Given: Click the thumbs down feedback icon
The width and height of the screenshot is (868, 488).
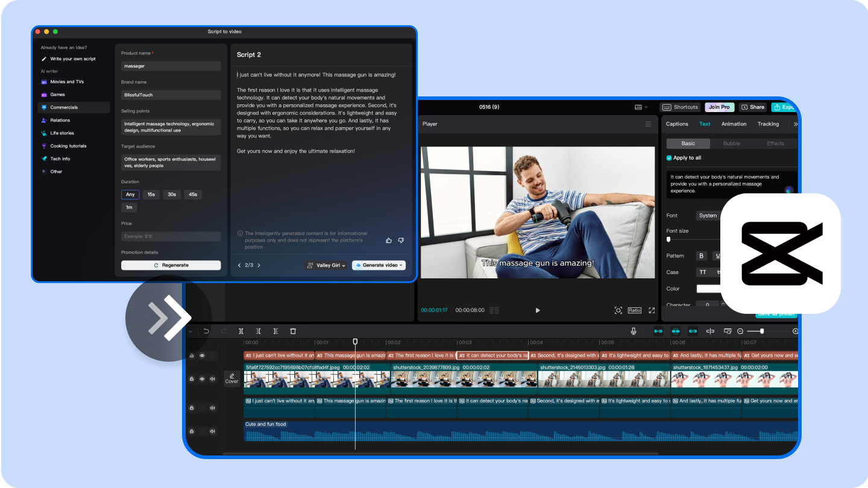Looking at the screenshot, I should pyautogui.click(x=401, y=240).
